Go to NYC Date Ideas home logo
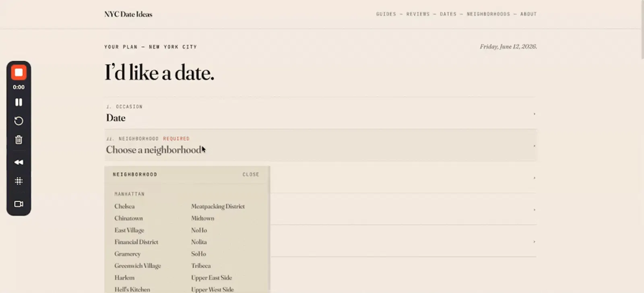 click(128, 14)
